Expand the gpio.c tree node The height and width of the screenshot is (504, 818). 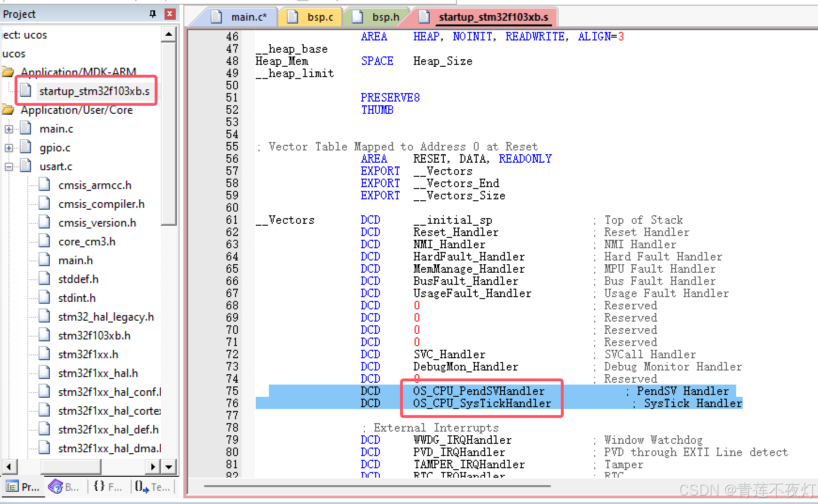pyautogui.click(x=9, y=147)
